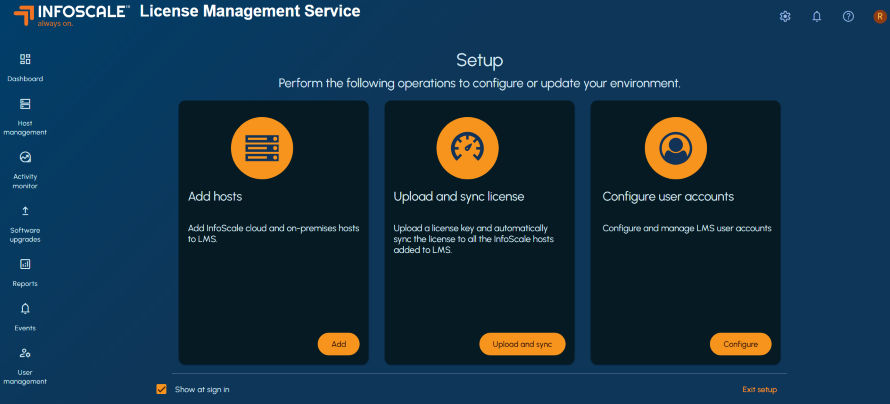Viewport: 890px width, 404px height.
Task: Click the 'Setup' page title
Action: [x=480, y=60]
